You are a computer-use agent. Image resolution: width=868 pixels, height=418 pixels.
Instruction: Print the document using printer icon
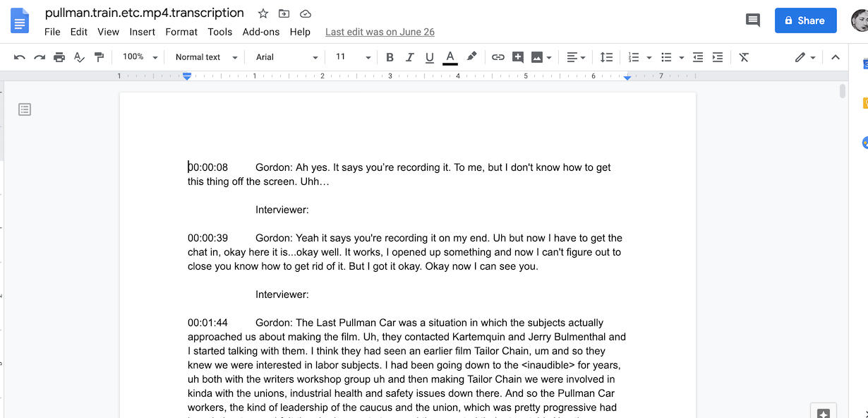pyautogui.click(x=59, y=57)
